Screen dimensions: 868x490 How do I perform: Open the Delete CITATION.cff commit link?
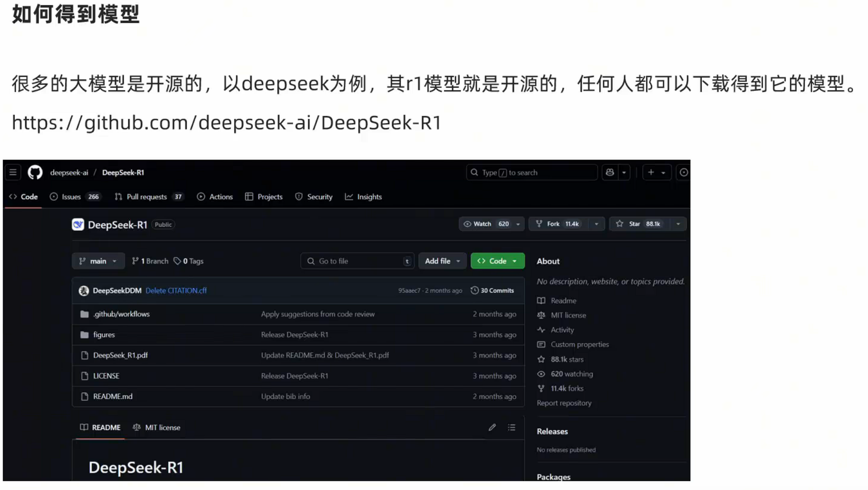(176, 291)
